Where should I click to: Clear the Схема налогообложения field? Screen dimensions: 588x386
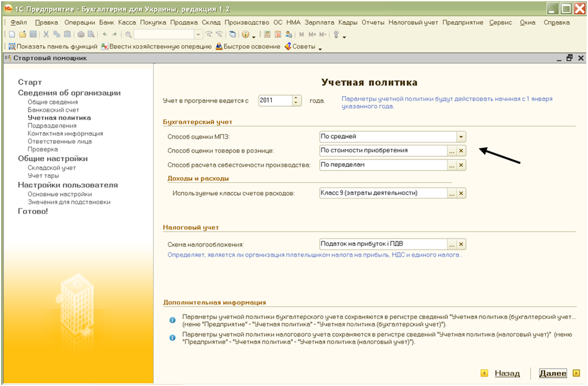coord(461,244)
